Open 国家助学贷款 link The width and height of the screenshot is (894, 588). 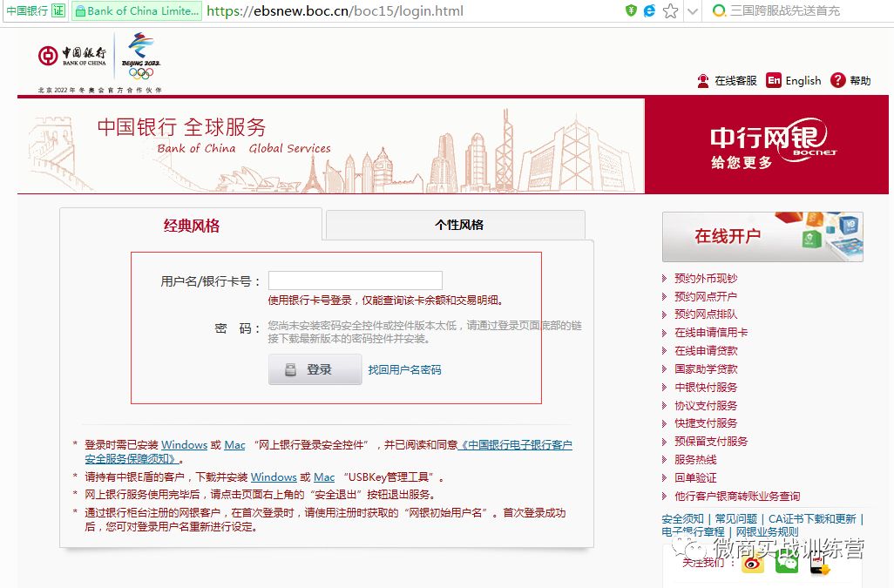point(706,368)
